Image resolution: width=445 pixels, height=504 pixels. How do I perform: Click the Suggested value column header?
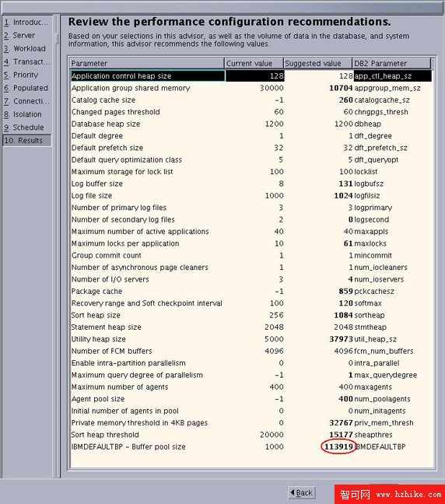[x=317, y=63]
